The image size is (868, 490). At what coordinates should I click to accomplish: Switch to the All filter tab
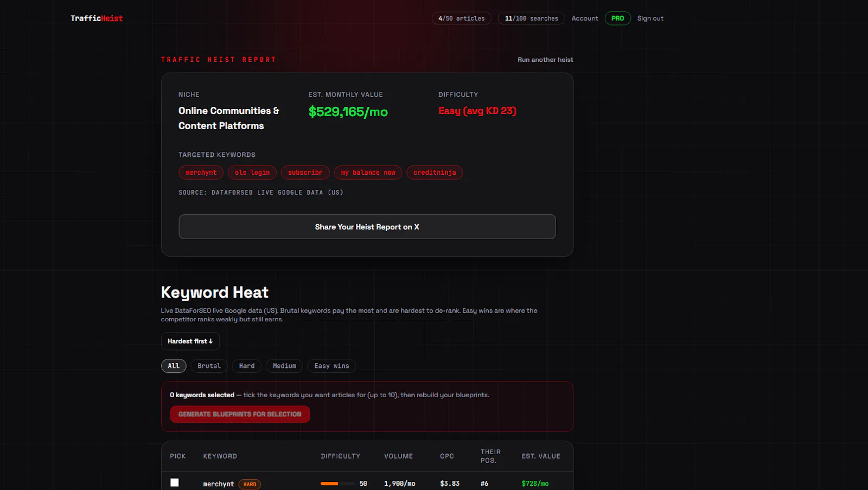(174, 366)
